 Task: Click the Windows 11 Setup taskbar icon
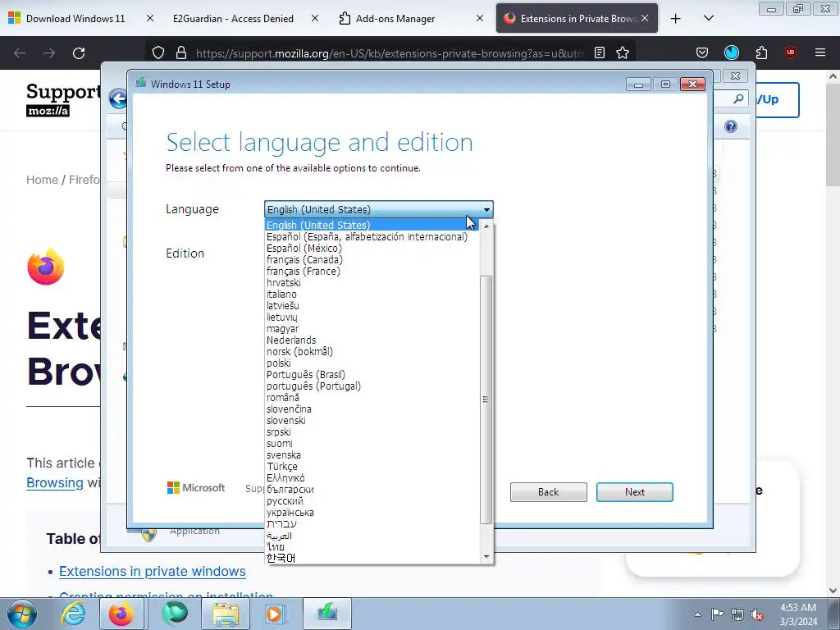326,614
